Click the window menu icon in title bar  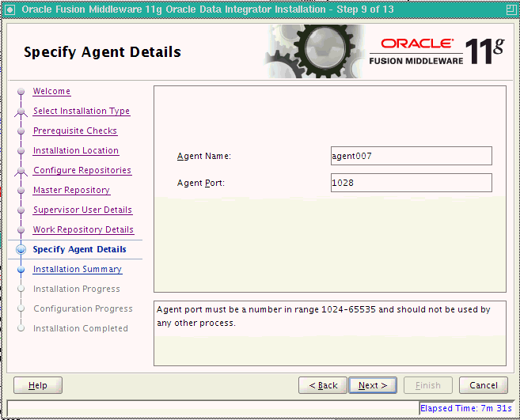pos(10,9)
